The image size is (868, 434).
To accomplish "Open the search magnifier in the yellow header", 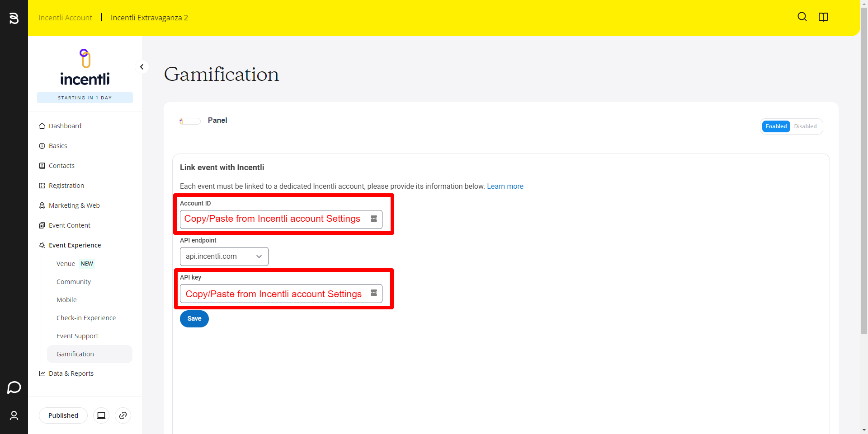I will point(802,17).
